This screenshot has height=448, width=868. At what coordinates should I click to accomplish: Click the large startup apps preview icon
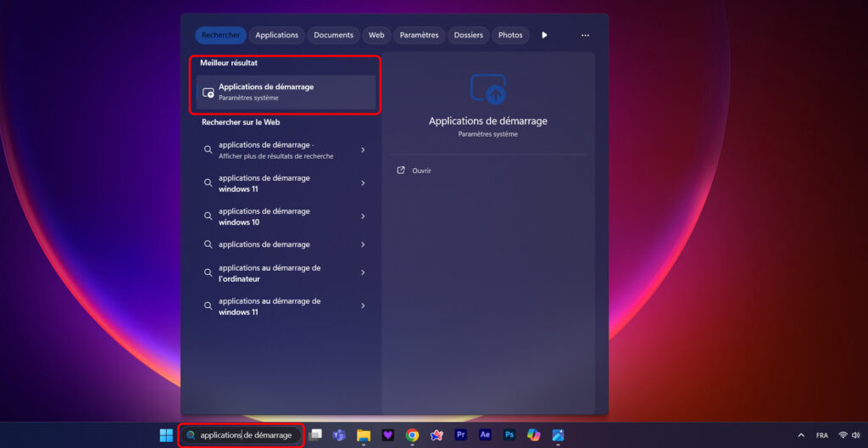tap(487, 89)
